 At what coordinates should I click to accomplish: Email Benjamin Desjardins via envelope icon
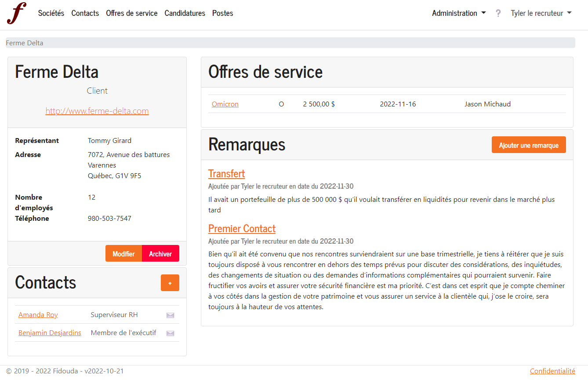click(x=171, y=333)
